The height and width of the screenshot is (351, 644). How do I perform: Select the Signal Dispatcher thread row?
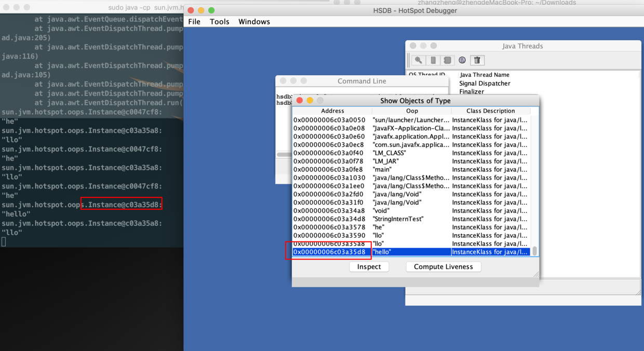coord(485,84)
